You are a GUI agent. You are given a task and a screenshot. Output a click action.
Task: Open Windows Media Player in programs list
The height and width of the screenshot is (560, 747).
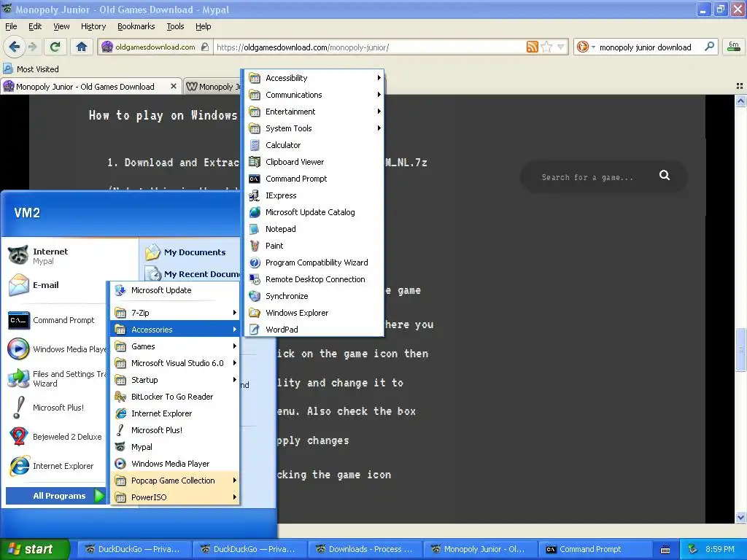(175, 464)
